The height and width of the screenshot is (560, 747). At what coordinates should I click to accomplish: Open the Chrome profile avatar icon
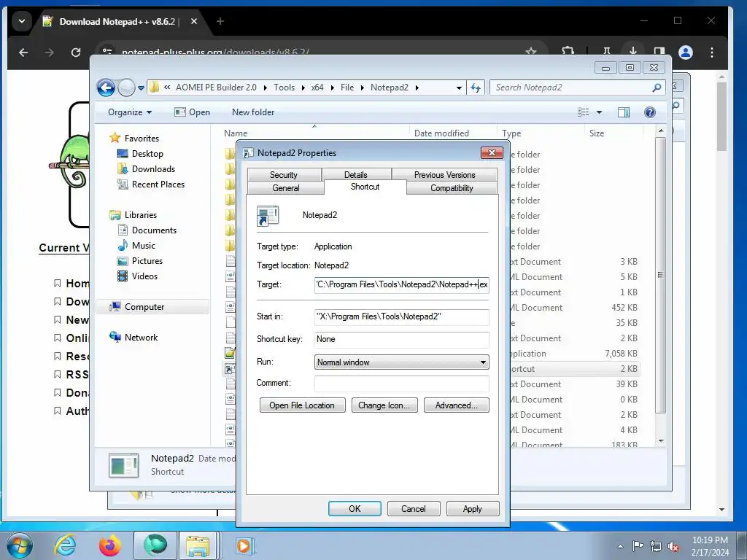click(686, 52)
